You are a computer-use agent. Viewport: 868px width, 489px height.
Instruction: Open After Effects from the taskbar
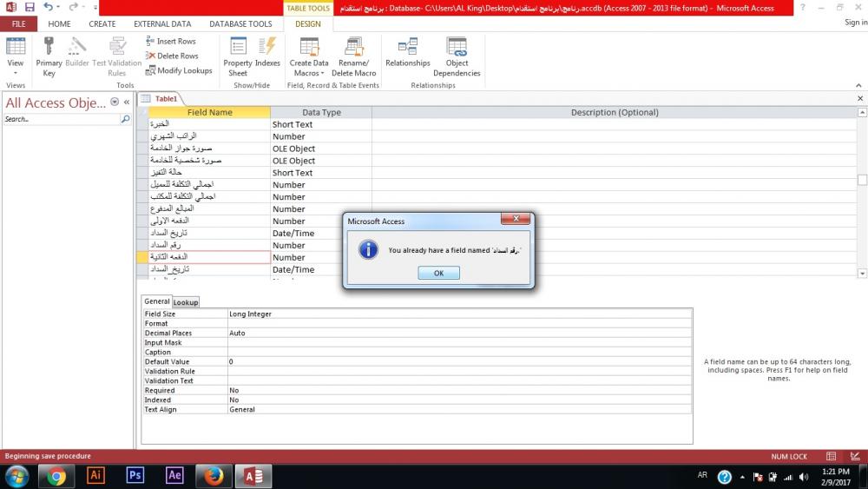click(x=174, y=476)
